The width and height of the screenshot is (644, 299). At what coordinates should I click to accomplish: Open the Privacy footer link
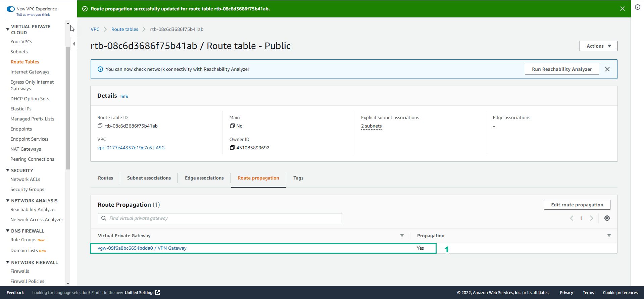coord(566,293)
